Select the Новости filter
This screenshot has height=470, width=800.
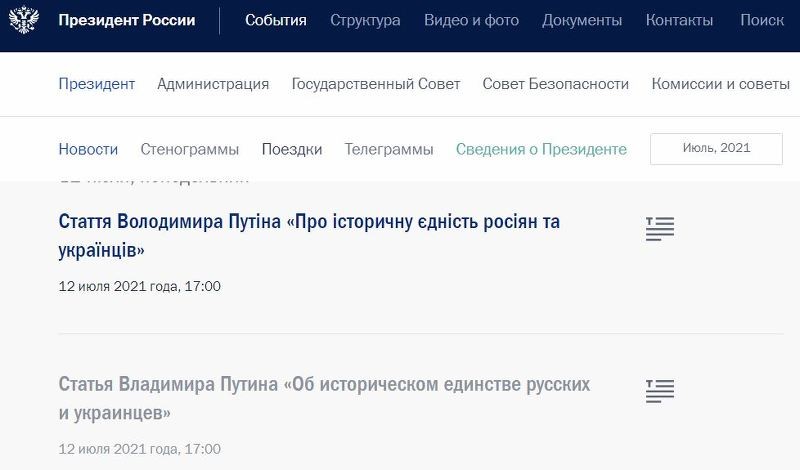tap(88, 149)
